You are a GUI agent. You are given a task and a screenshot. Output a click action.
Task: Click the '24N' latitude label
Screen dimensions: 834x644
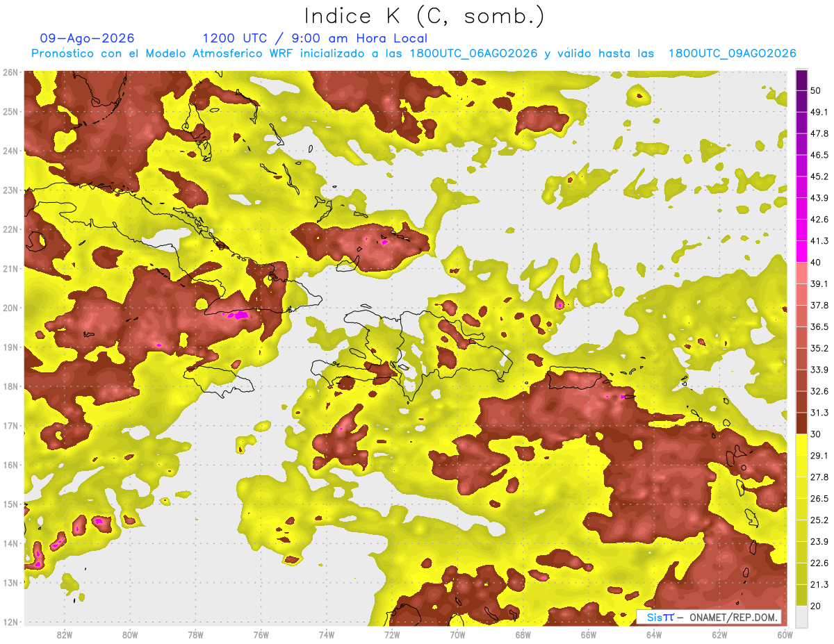(x=10, y=151)
